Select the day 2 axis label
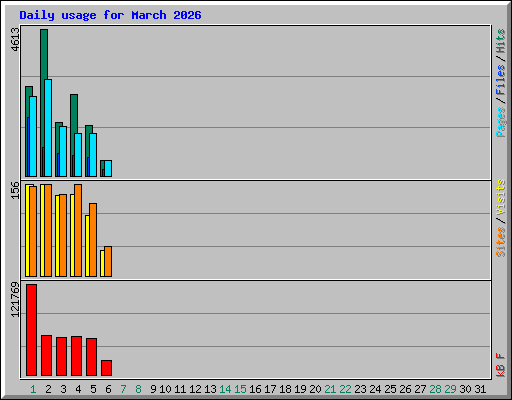Screen dimensions: 512x400 [48, 389]
